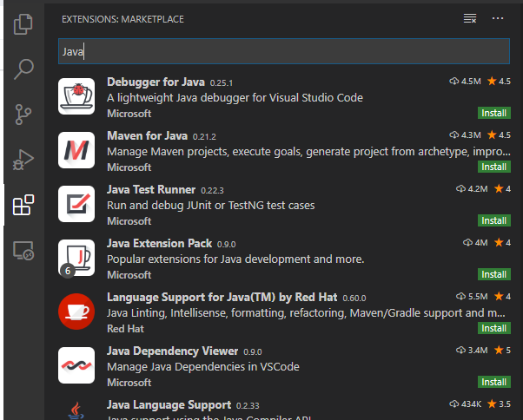The height and width of the screenshot is (420, 523).
Task: Click the extensions search box containing Java
Action: [x=284, y=51]
